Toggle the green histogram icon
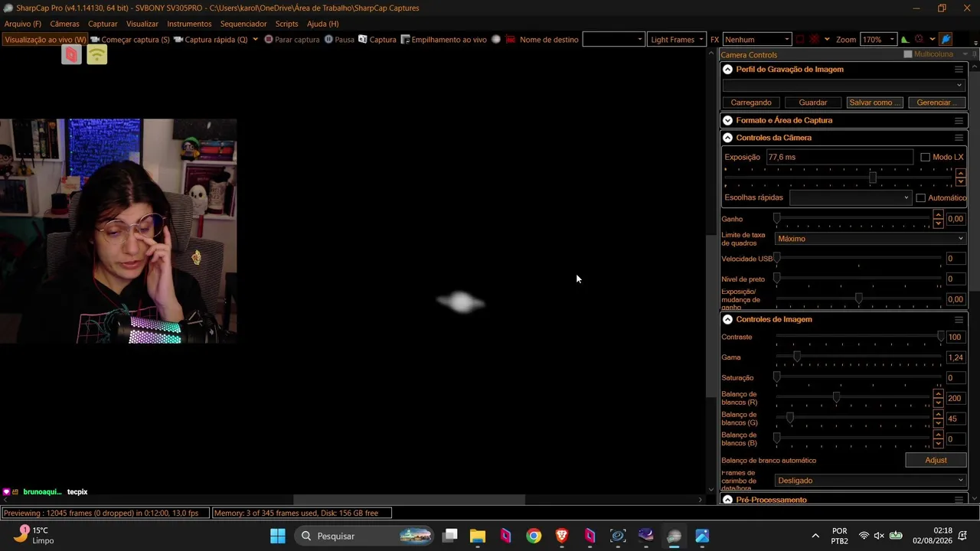980x551 pixels. pos(905,39)
